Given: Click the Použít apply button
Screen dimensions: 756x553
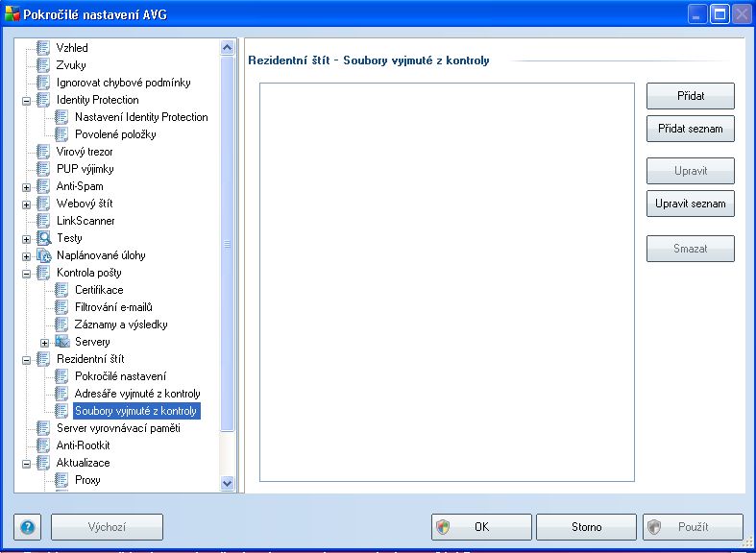Looking at the screenshot, I should tap(693, 527).
